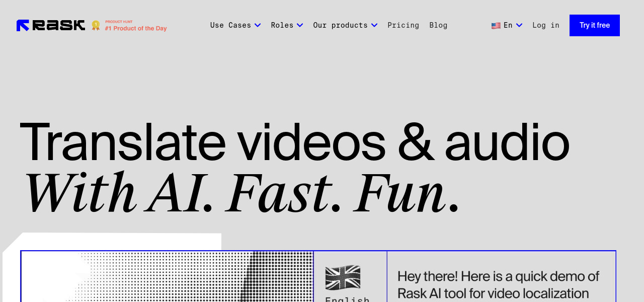Expand the chevron beside Use Cases
644x302 pixels.
pyautogui.click(x=258, y=25)
